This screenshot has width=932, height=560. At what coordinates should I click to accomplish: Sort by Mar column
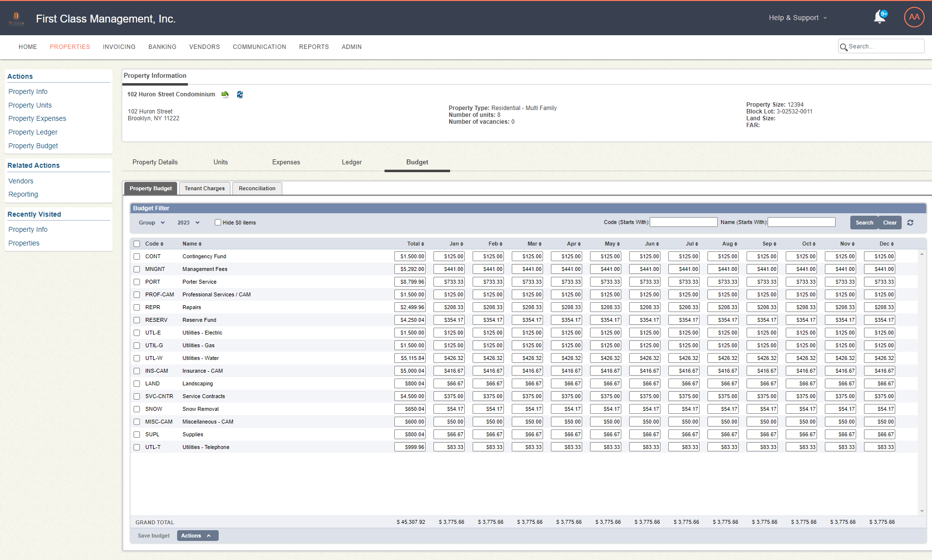tap(534, 244)
